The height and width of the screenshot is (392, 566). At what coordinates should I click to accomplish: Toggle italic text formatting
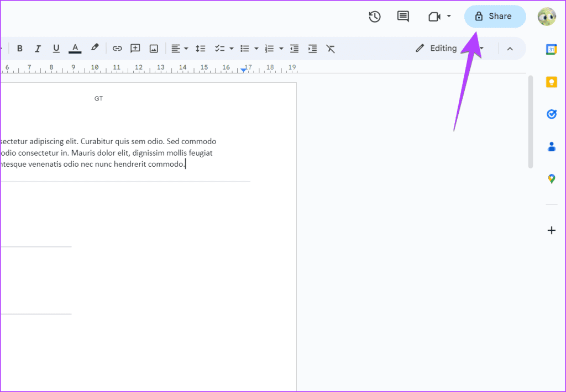tap(38, 49)
